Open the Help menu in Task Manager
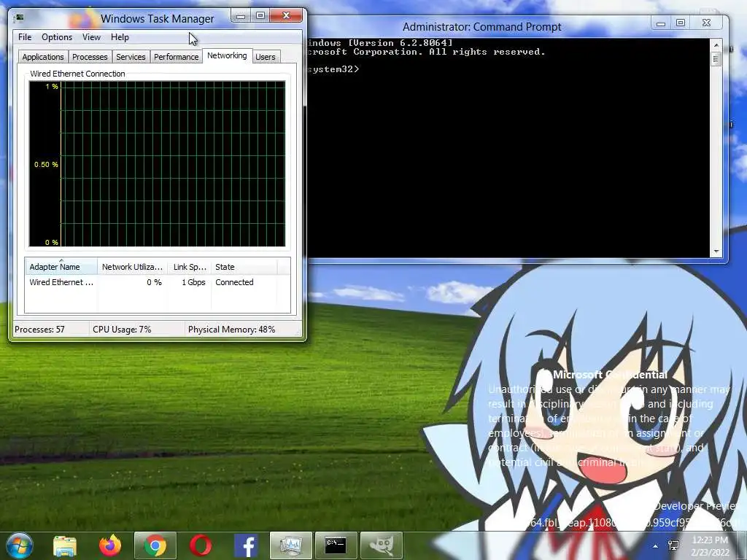The image size is (747, 560). (x=120, y=37)
